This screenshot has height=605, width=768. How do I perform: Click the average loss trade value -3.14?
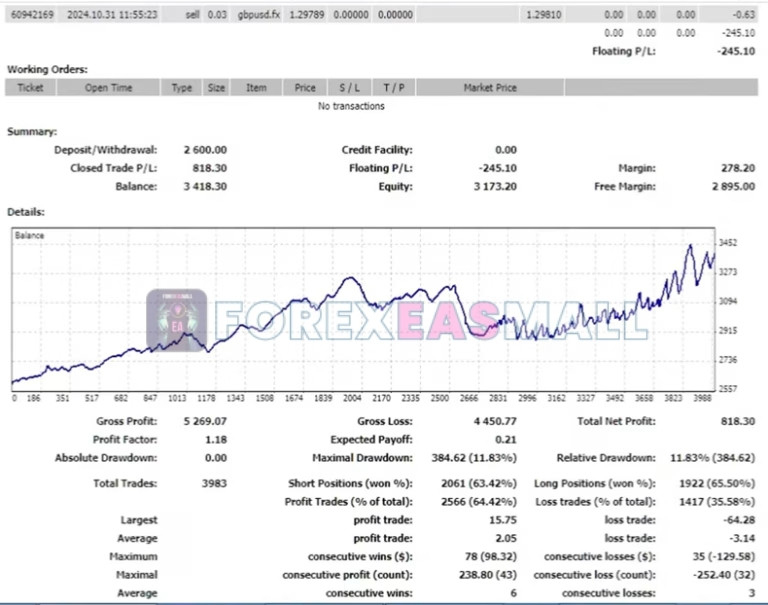coord(742,538)
